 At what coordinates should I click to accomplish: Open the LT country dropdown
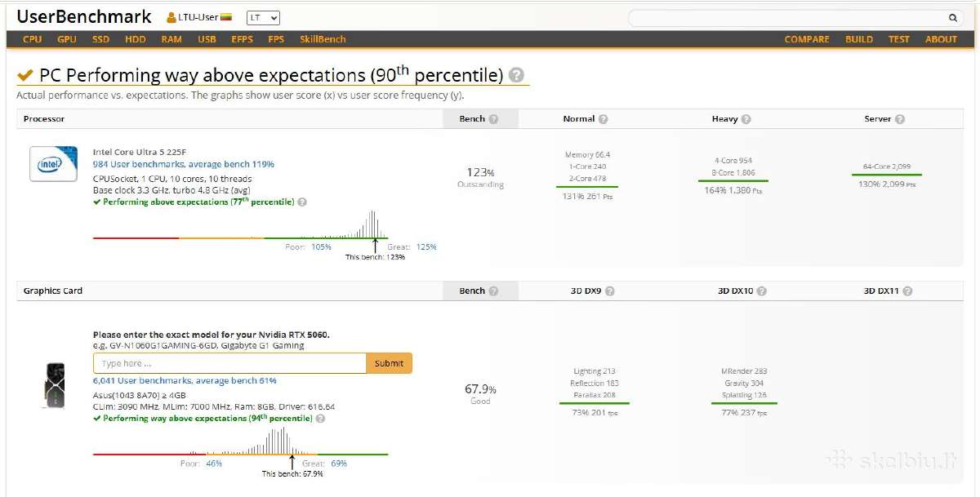click(x=263, y=17)
